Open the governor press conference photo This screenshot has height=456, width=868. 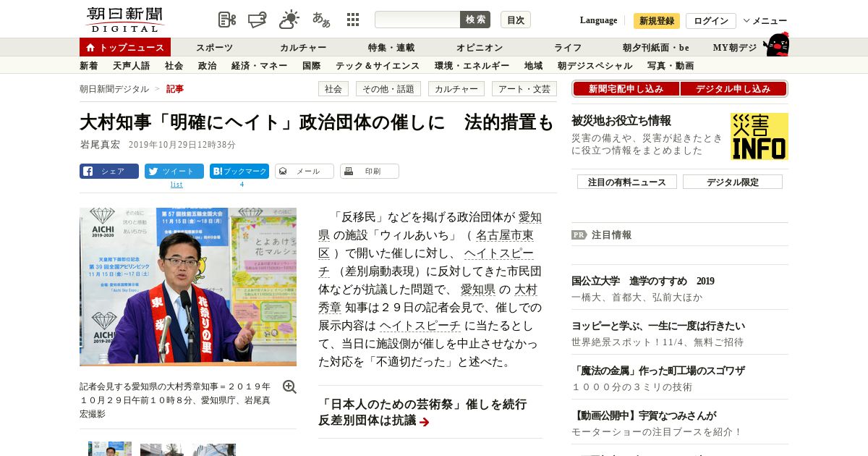click(x=188, y=287)
